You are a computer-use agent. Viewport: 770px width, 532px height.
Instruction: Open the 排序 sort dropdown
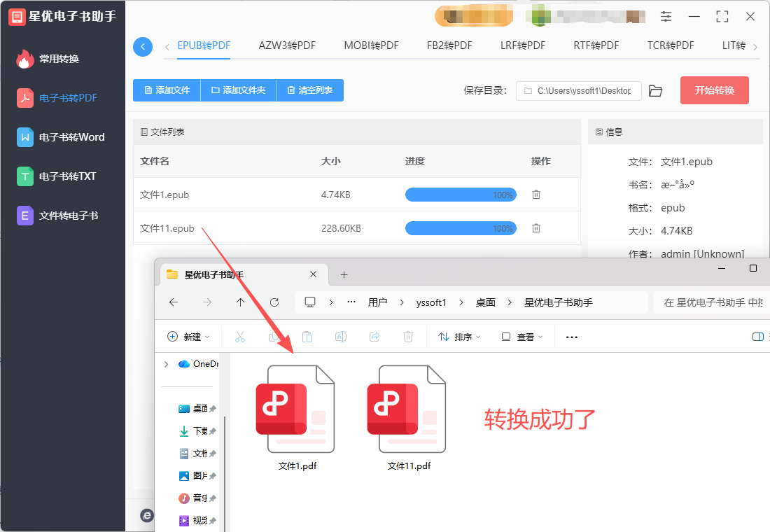(x=460, y=337)
